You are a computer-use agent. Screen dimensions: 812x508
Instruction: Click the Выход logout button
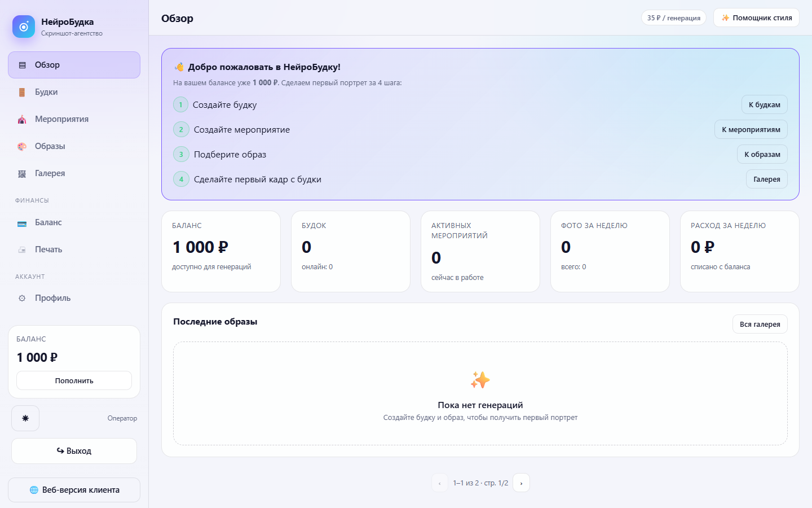coord(74,451)
